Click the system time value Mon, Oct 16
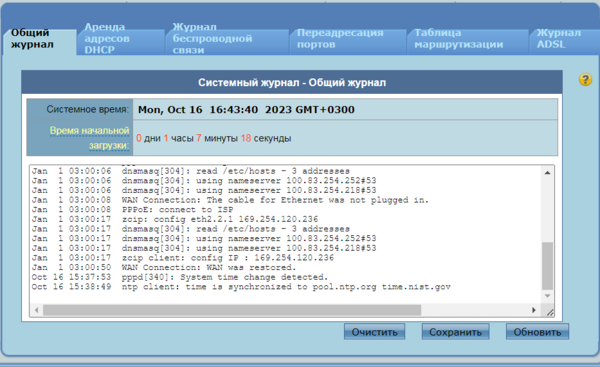 (x=246, y=110)
